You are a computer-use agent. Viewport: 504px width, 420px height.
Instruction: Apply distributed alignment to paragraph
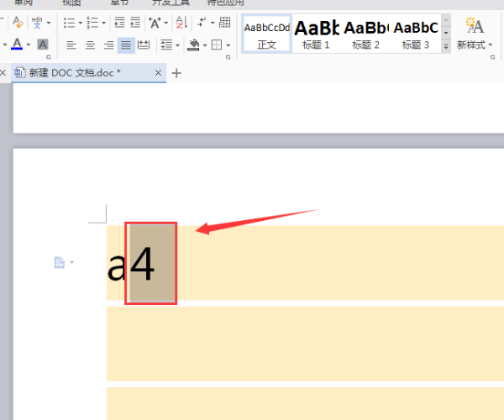coord(144,45)
